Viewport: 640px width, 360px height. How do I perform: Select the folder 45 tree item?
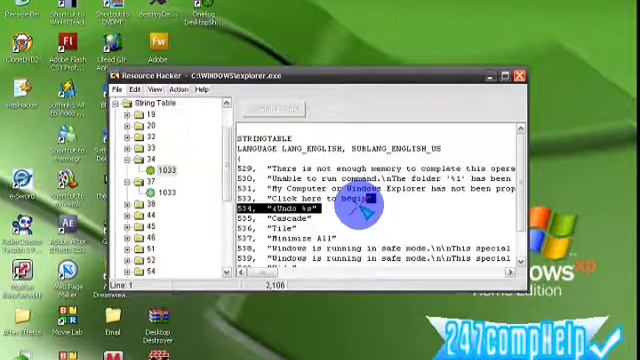click(x=151, y=227)
